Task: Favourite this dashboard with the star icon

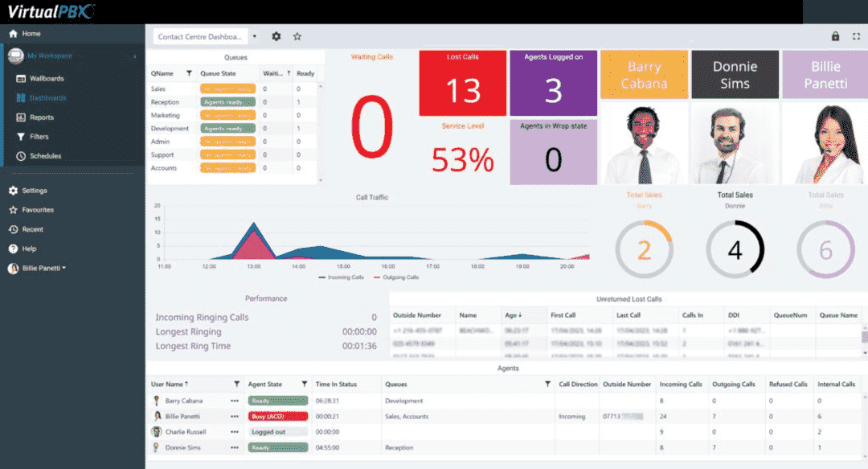Action: point(297,36)
